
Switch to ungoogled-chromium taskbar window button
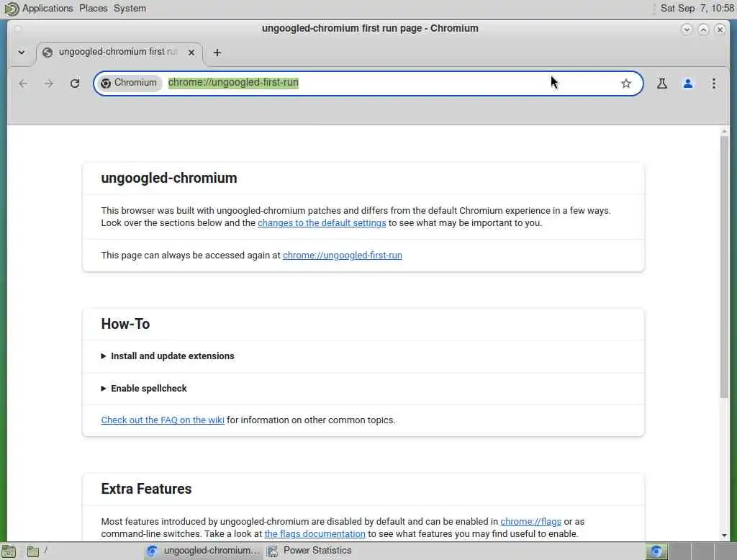[204, 551]
